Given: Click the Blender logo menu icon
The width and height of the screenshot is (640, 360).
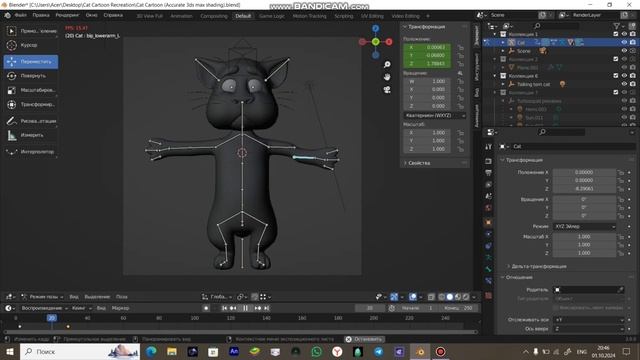Looking at the screenshot, I should pos(7,15).
